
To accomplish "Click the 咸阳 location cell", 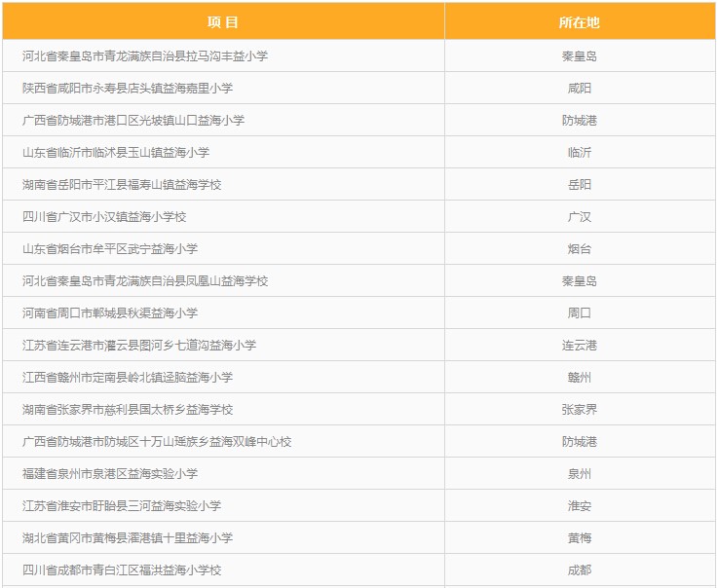I will tap(580, 88).
